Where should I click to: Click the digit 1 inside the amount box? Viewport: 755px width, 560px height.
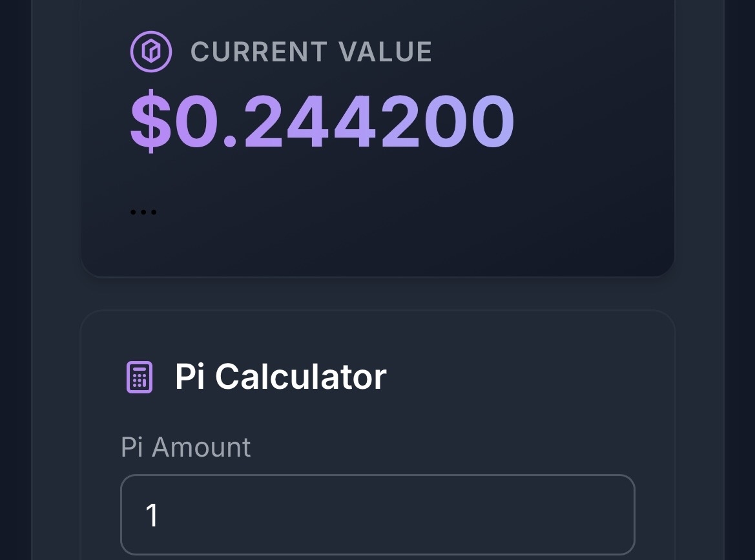[x=152, y=515]
